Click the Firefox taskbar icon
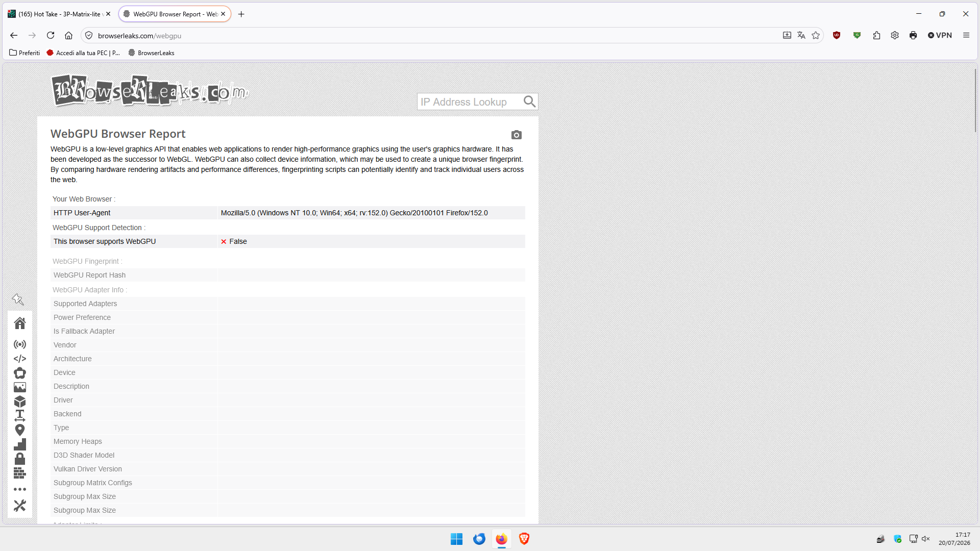Screen dimensions: 980x551 point(502,539)
